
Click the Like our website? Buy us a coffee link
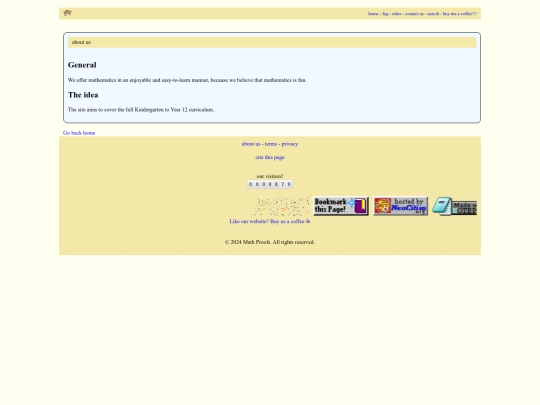tap(270, 221)
